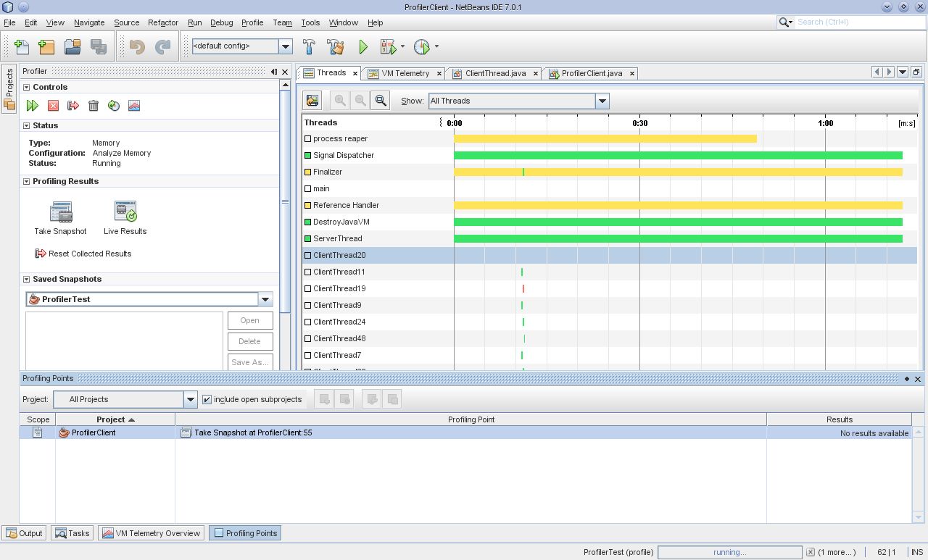Show the editor documents list dropdown

pos(903,72)
